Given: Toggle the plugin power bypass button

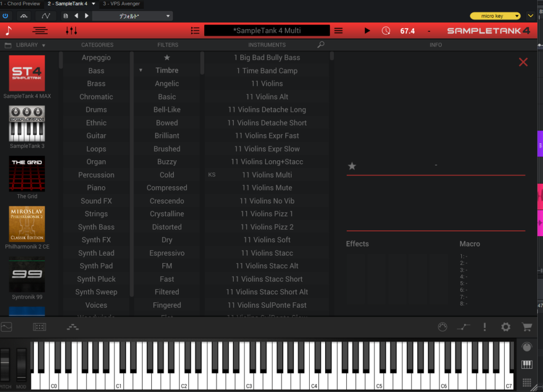Looking at the screenshot, I should (6, 16).
